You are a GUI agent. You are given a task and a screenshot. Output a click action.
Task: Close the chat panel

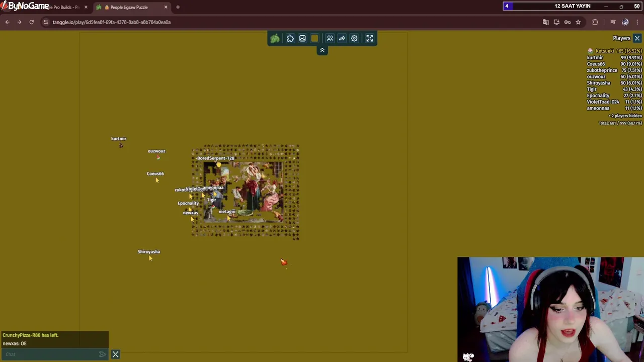(x=115, y=354)
